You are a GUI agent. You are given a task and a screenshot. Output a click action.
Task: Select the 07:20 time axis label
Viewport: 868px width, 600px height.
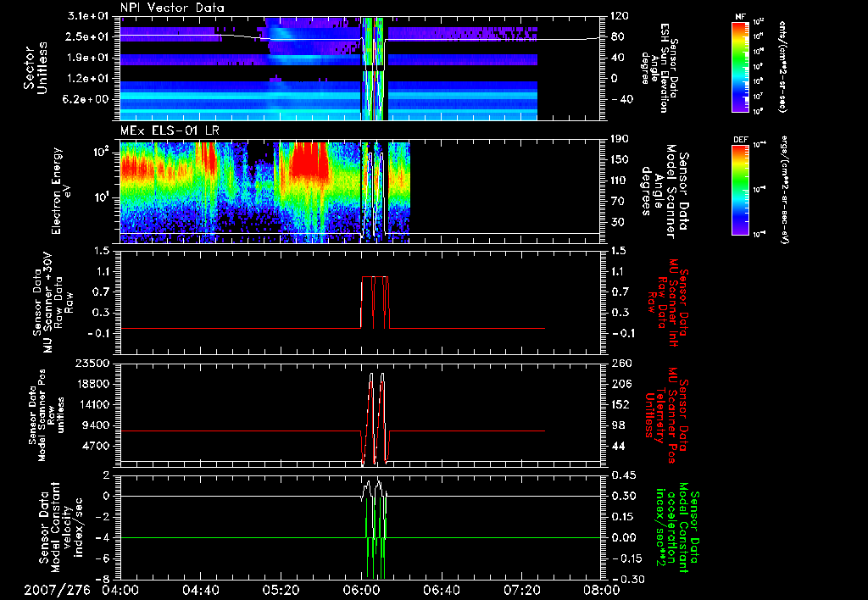523,590
